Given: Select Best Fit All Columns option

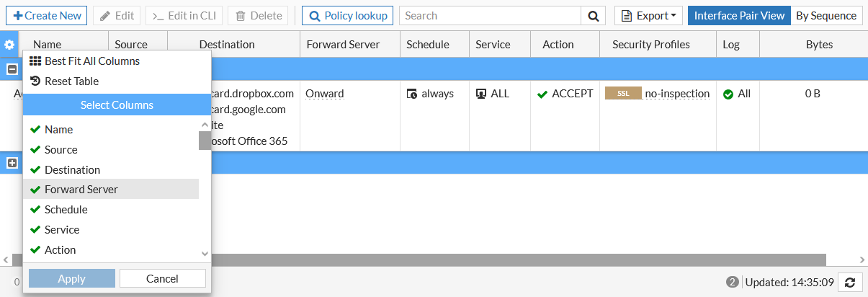Looking at the screenshot, I should (x=85, y=61).
